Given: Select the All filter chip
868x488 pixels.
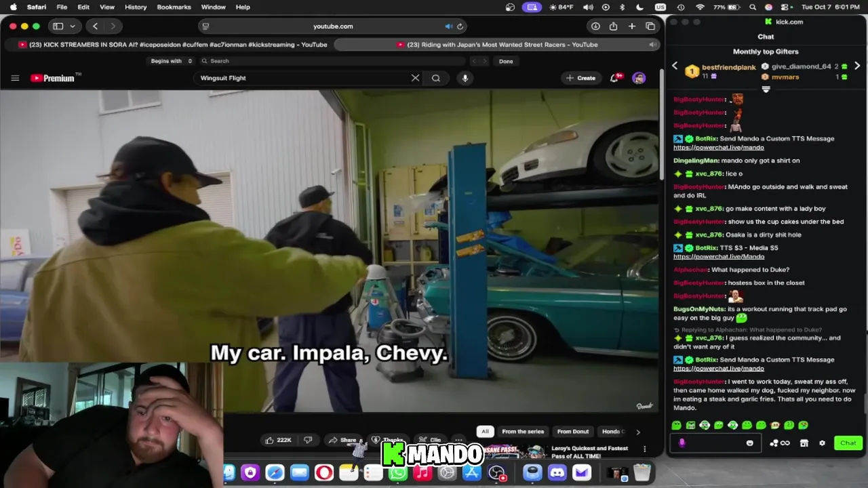Looking at the screenshot, I should tap(485, 431).
